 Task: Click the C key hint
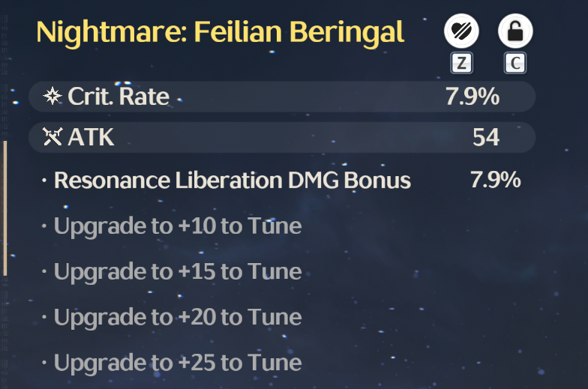tap(514, 63)
